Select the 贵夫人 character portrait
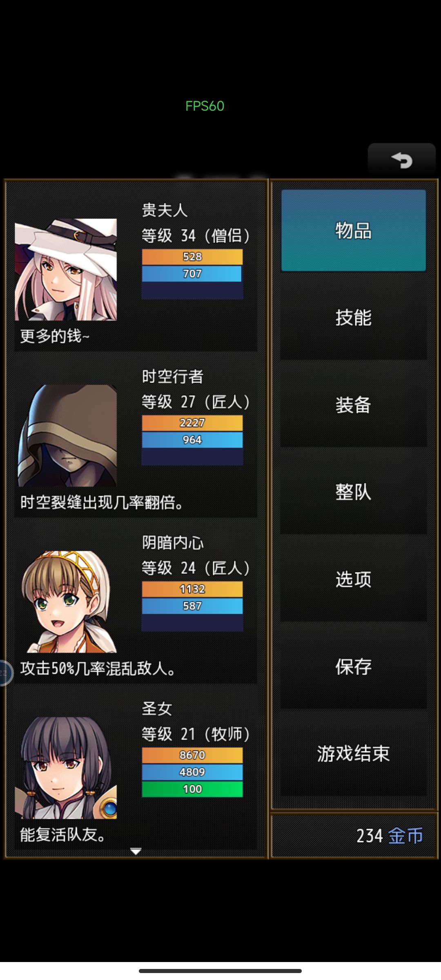The width and height of the screenshot is (441, 980). (x=66, y=269)
